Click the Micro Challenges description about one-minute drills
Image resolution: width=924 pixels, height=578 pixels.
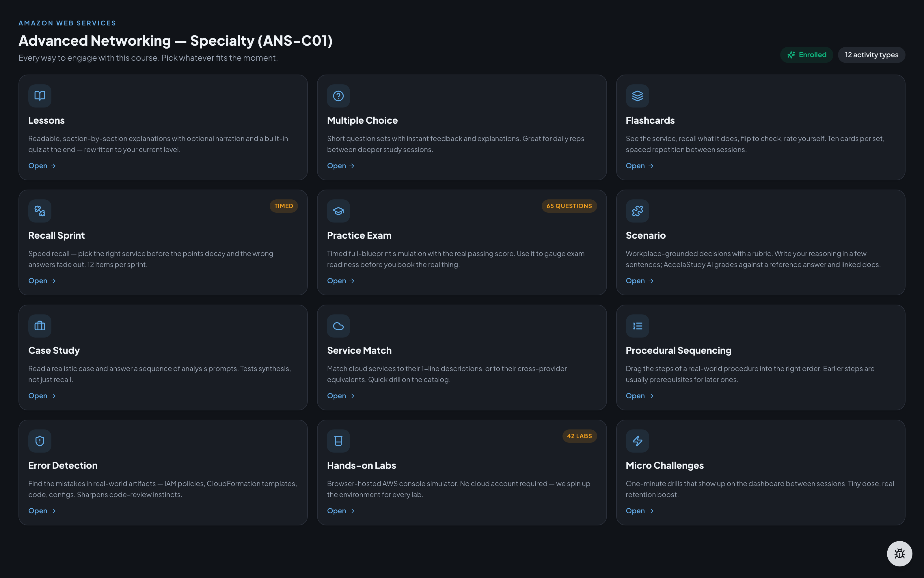[x=760, y=489]
